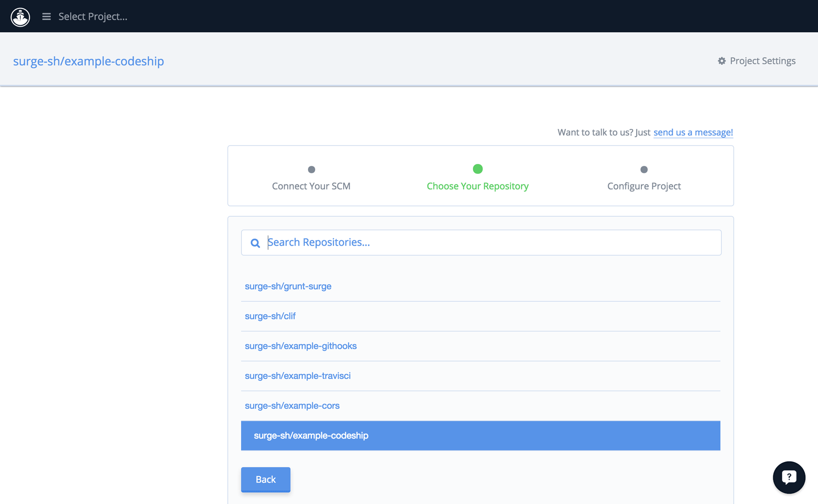This screenshot has width=818, height=504.
Task: Open the hamburger menu icon
Action: pyautogui.click(x=46, y=17)
